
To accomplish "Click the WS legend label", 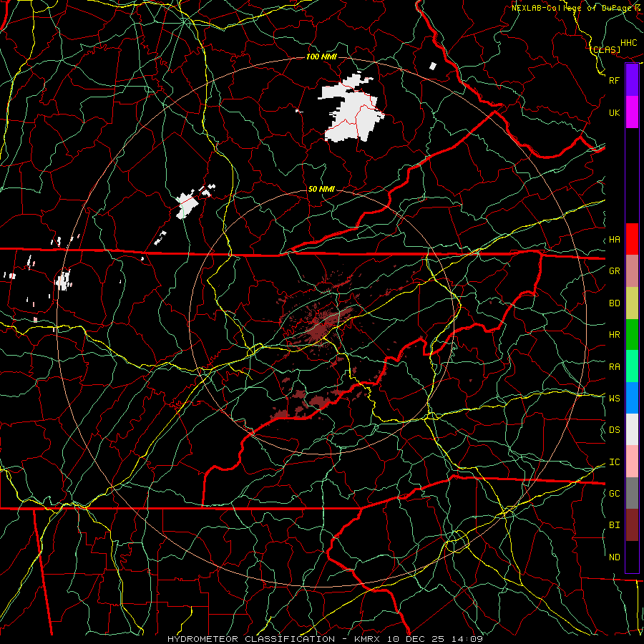I will [614, 399].
